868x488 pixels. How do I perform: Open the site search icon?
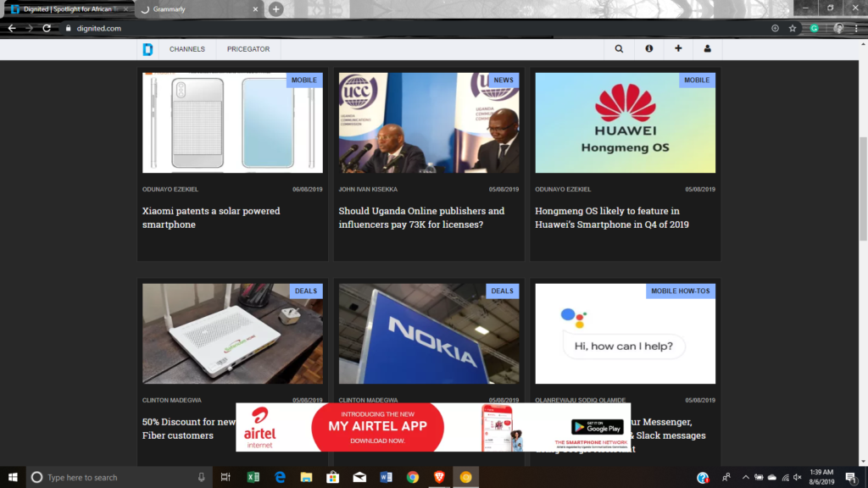619,49
